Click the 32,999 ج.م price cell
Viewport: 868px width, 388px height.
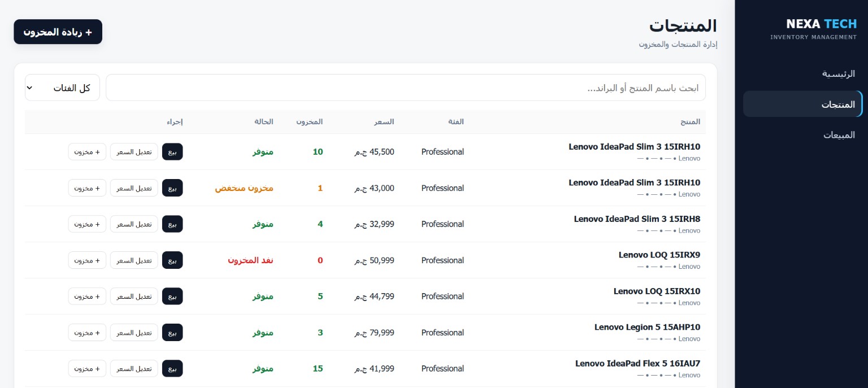pyautogui.click(x=375, y=224)
